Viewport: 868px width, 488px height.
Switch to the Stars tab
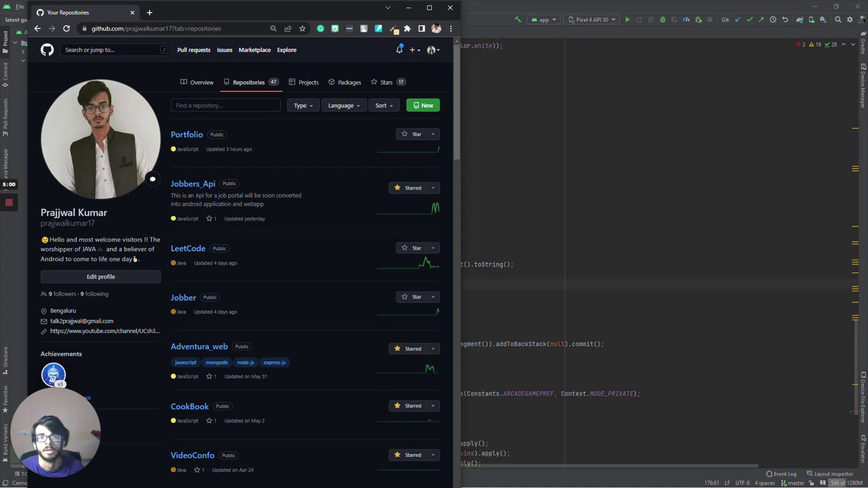tap(388, 82)
